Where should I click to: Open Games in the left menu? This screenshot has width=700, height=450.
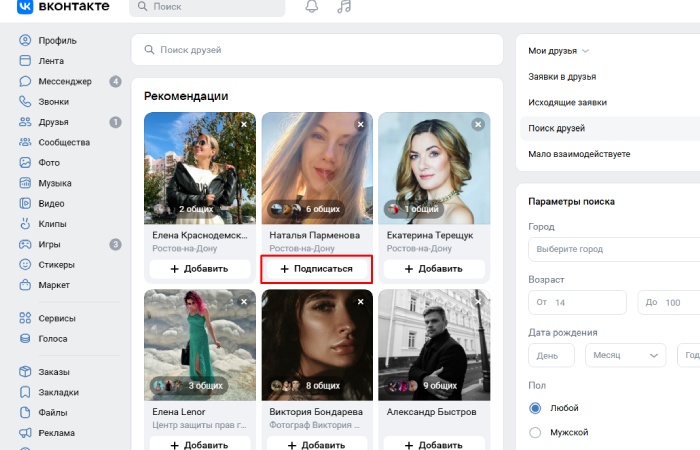[51, 244]
